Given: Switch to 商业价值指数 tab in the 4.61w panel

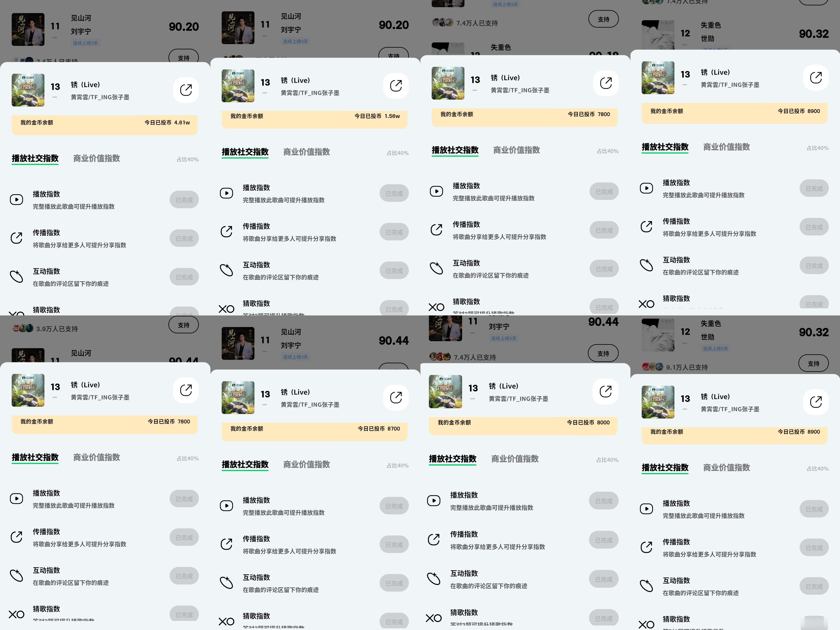Looking at the screenshot, I should pyautogui.click(x=96, y=158).
